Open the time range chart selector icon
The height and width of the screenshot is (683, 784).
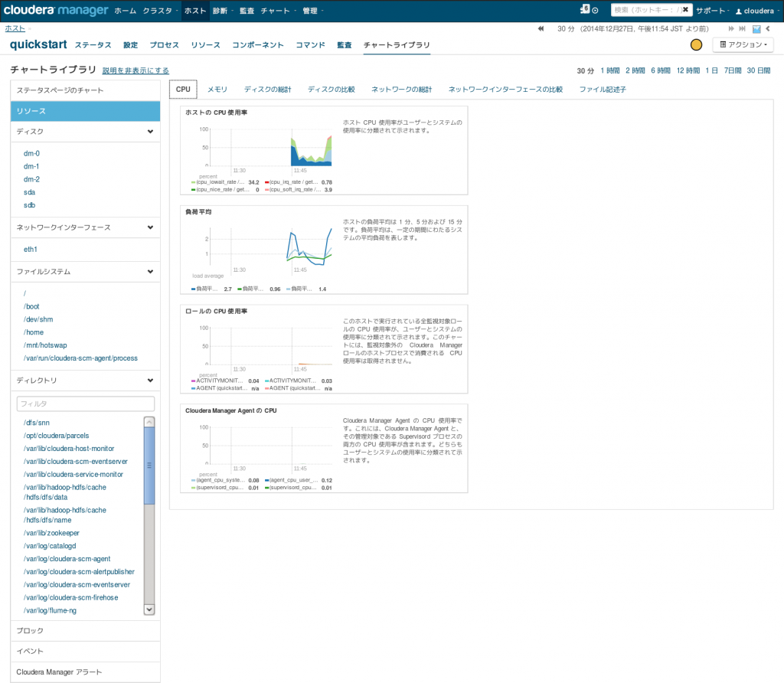(x=756, y=29)
